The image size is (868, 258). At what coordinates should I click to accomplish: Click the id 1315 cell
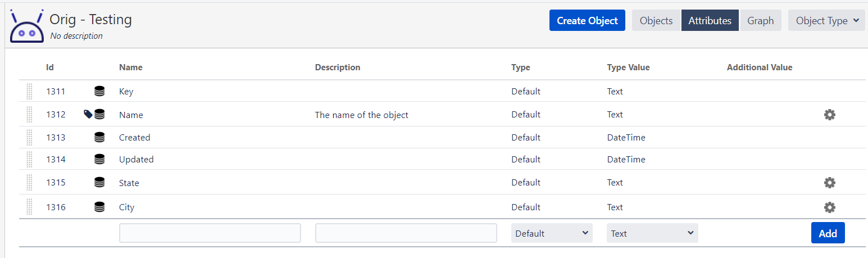56,182
